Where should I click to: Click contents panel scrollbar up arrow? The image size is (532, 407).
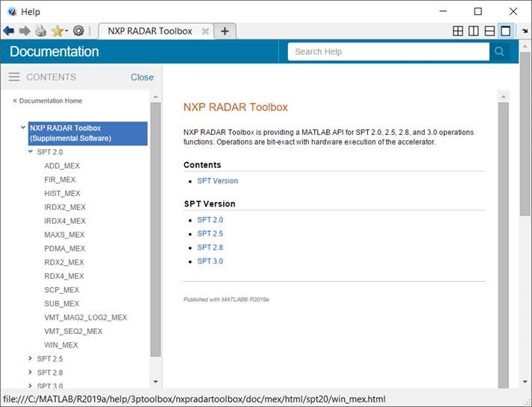pos(155,97)
